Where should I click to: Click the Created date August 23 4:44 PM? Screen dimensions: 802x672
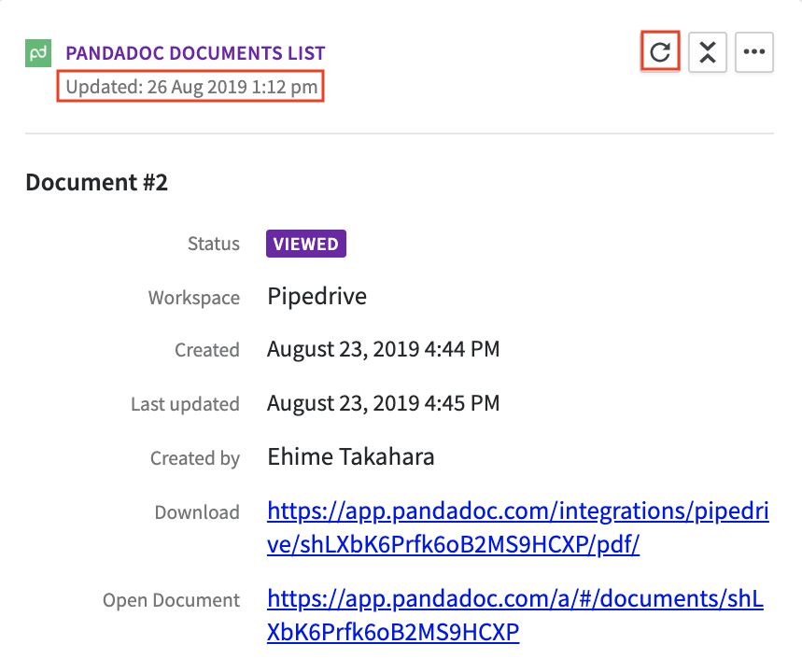383,350
